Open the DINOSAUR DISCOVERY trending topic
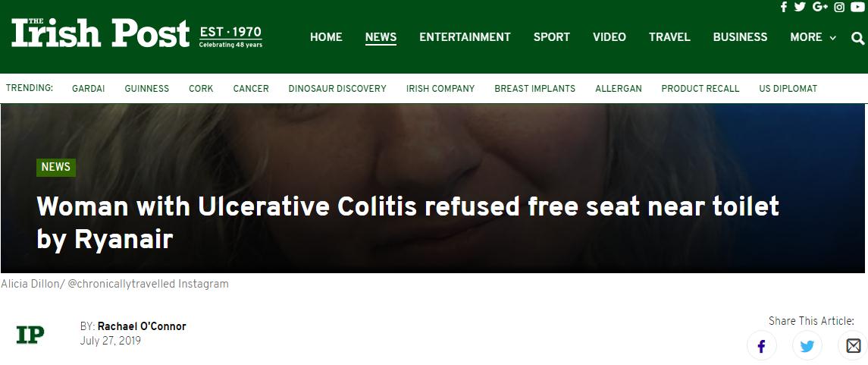Screen dimensions: 868x365 coord(337,89)
